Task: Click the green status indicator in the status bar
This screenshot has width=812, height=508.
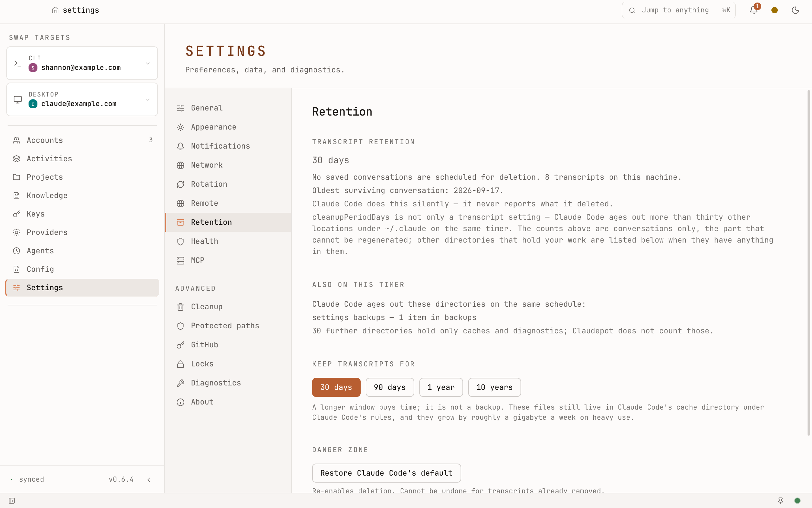Action: point(798,501)
